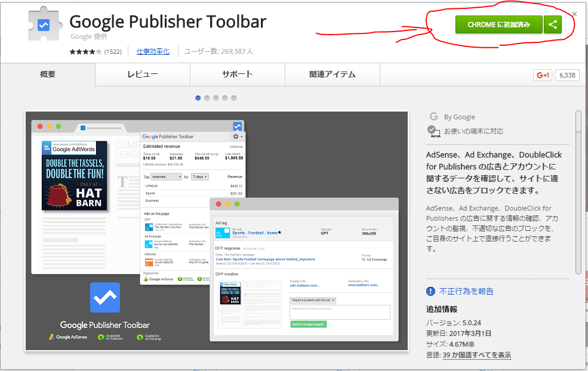Click the share icon button
The width and height of the screenshot is (588, 371).
point(553,24)
